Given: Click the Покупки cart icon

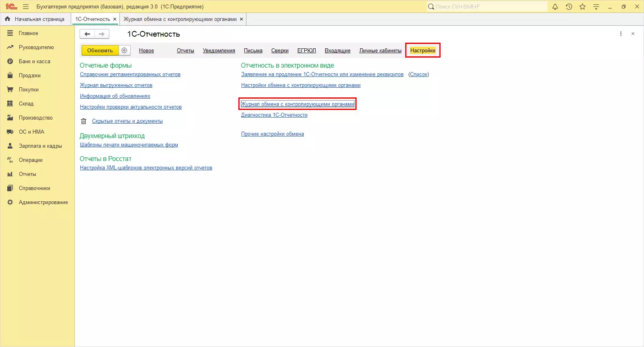Looking at the screenshot, I should [x=10, y=89].
